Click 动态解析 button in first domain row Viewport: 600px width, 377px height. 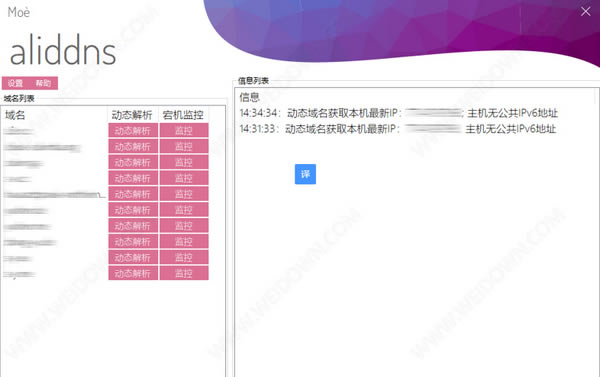click(x=133, y=131)
